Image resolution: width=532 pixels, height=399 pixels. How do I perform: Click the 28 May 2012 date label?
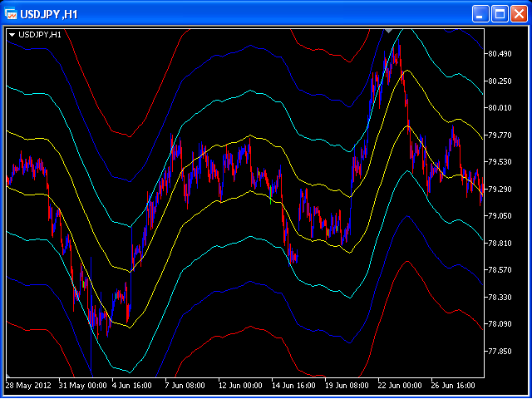point(28,386)
